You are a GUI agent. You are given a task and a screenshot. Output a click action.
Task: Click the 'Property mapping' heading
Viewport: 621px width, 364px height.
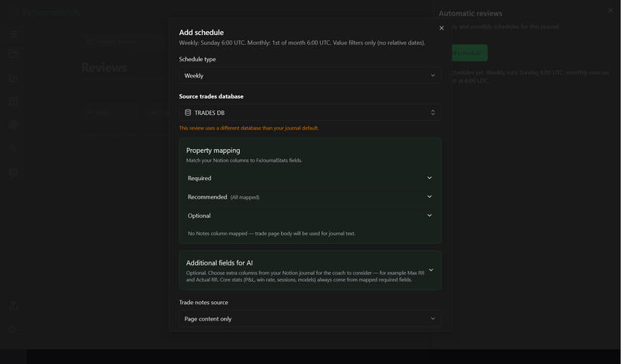213,151
